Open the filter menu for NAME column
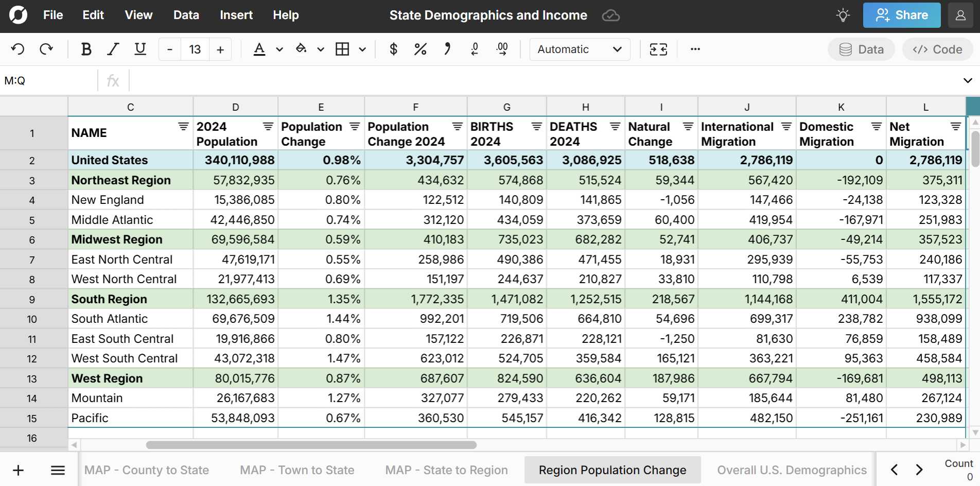980x486 pixels. coord(183,127)
